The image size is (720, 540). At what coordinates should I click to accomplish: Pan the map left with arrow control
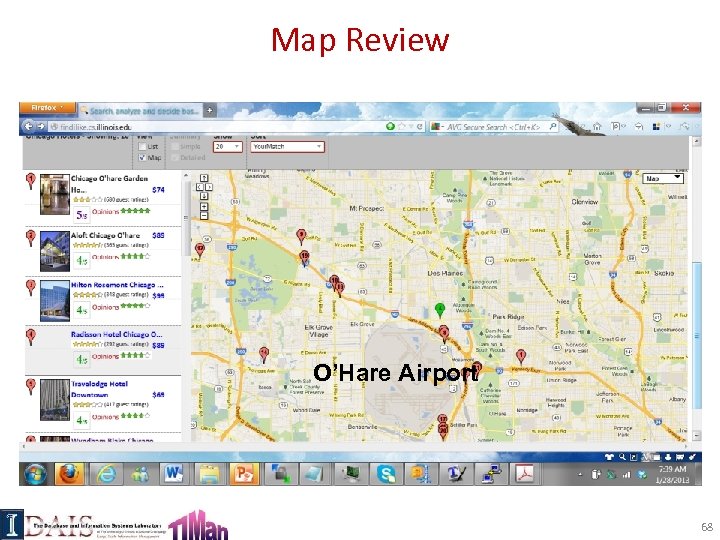click(x=200, y=187)
